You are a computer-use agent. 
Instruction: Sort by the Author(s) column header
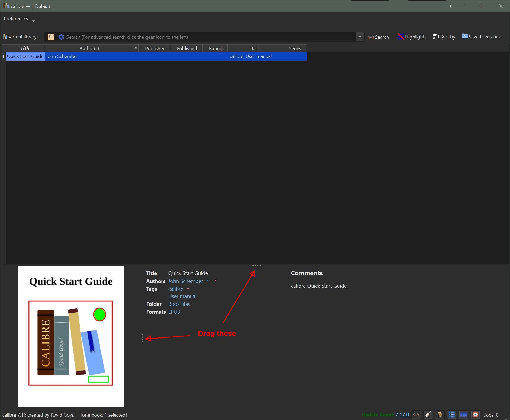pos(89,48)
